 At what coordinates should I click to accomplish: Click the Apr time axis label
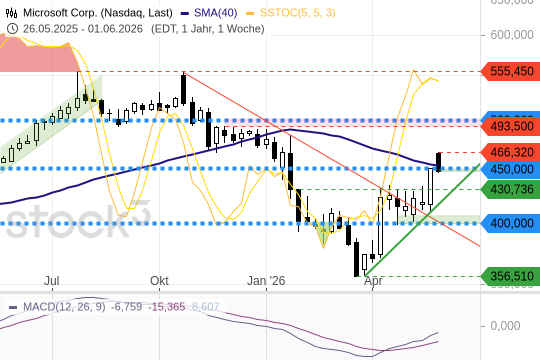click(x=373, y=281)
